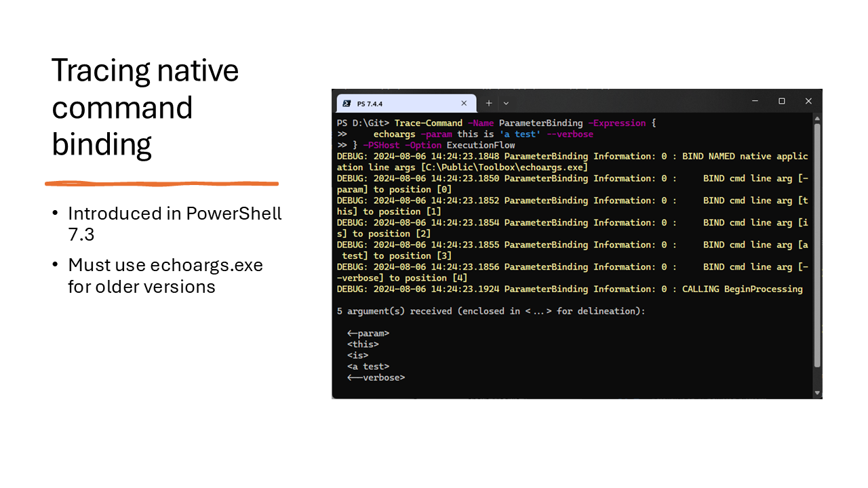Minimize the Windows Terminal window
The width and height of the screenshot is (868, 488).
pyautogui.click(x=755, y=100)
